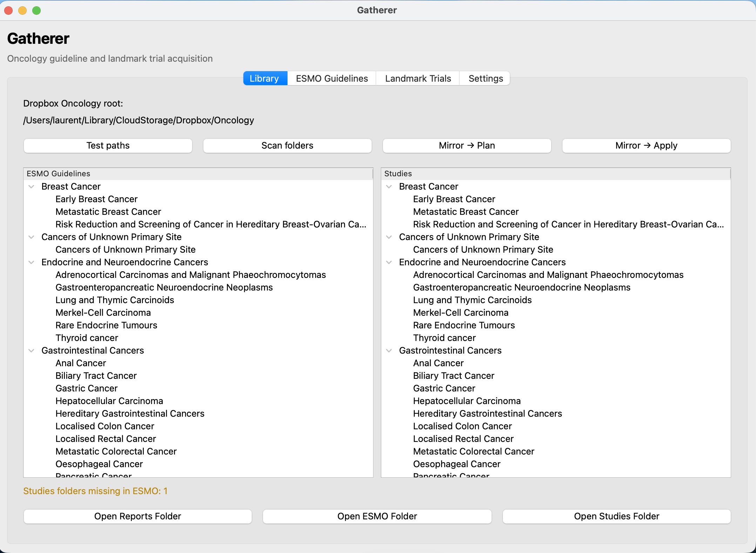This screenshot has height=553, width=756.
Task: Open the ESMO Guidelines tab
Action: (x=332, y=78)
